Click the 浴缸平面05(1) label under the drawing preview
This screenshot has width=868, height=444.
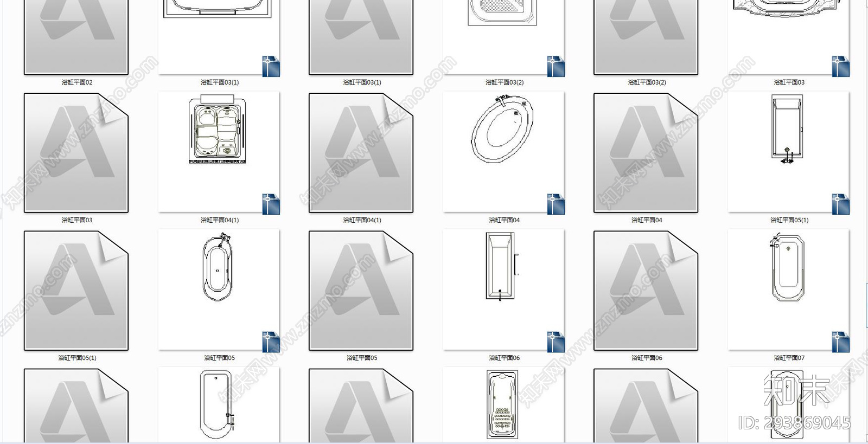pyautogui.click(x=789, y=220)
